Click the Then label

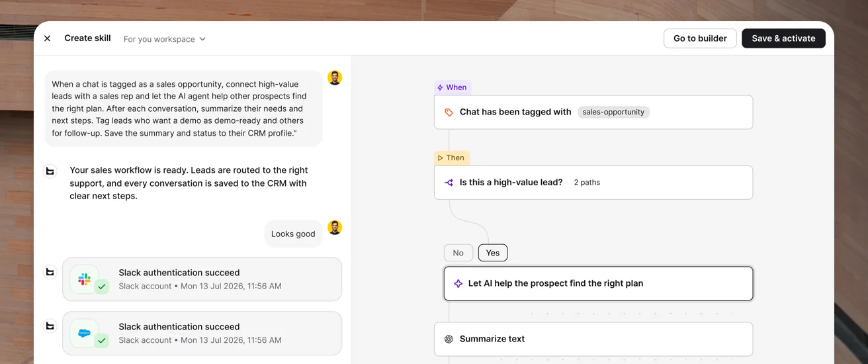coord(452,158)
